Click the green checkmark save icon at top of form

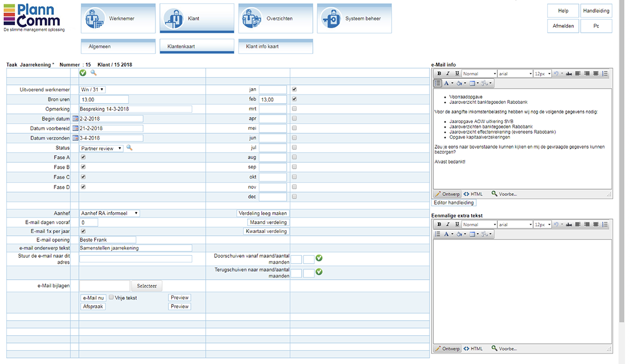83,73
